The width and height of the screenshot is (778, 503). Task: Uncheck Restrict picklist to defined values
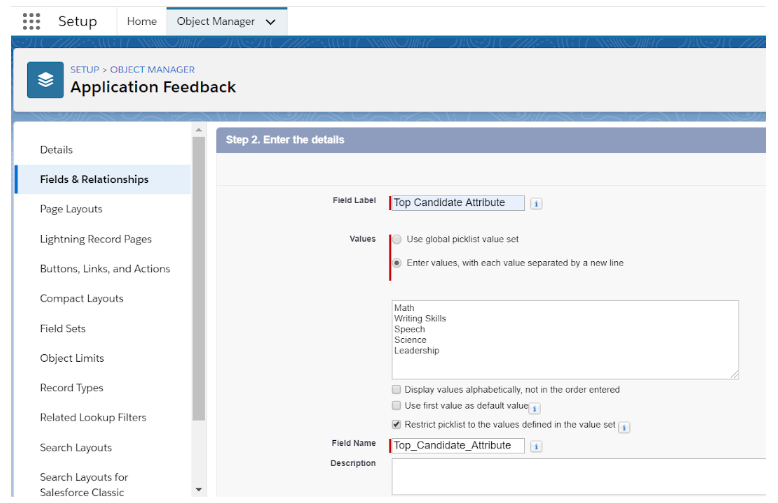coord(397,425)
